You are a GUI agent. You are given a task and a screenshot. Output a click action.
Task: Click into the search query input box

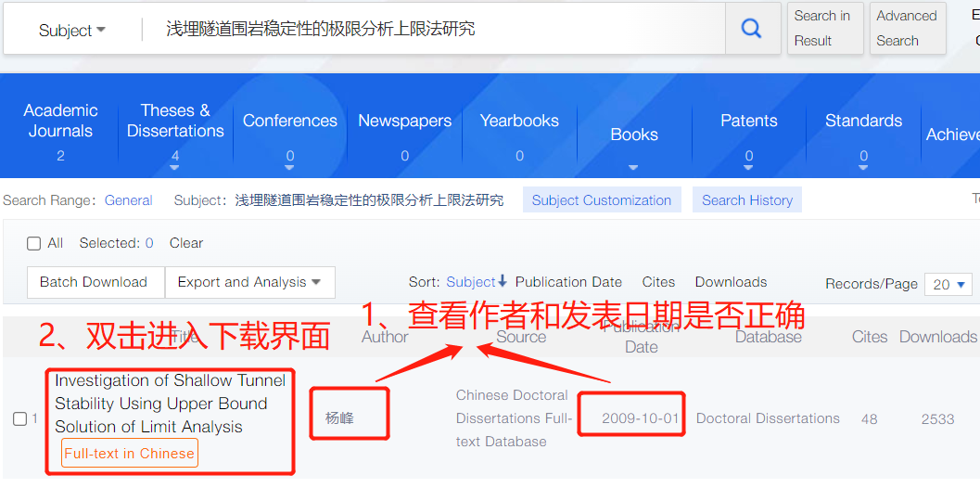pyautogui.click(x=432, y=28)
